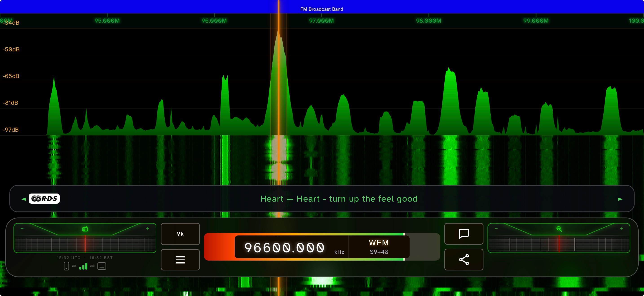The image size is (644, 296).
Task: Click the RDS logo badge
Action: coord(44,199)
